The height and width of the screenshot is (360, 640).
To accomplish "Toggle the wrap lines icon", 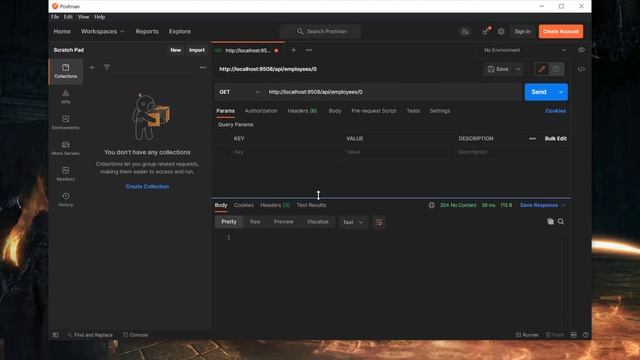I will (x=379, y=222).
